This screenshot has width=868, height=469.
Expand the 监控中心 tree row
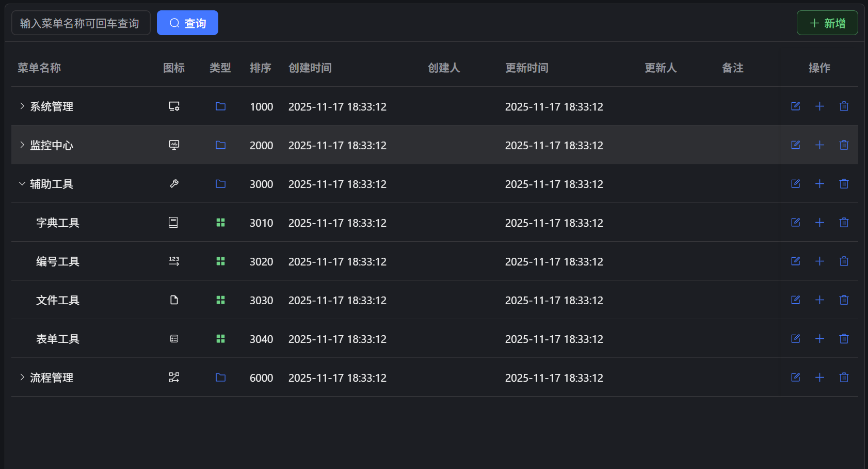22,145
